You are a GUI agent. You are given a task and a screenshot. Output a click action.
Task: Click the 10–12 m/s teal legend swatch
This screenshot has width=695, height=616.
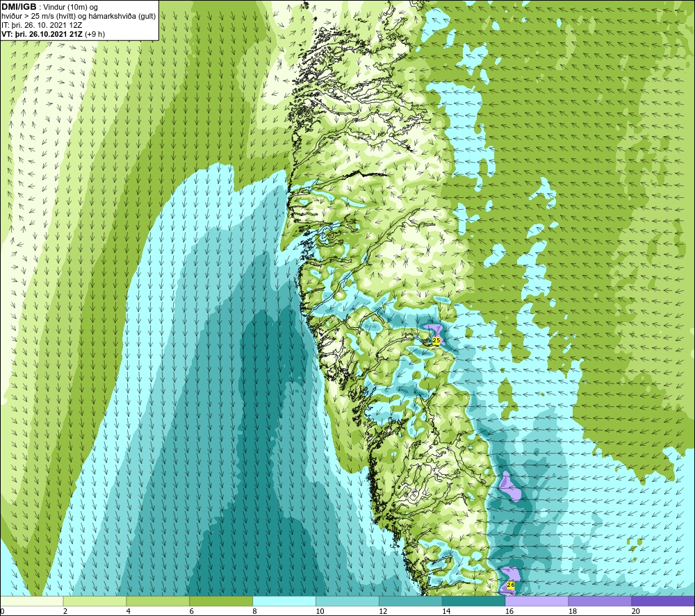pos(347,601)
